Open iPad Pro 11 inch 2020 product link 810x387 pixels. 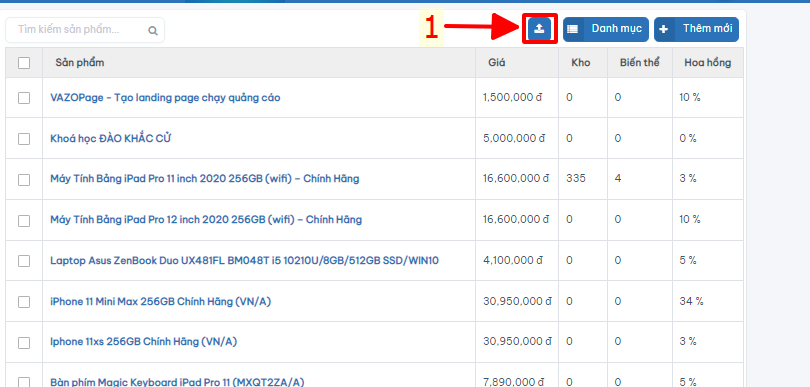click(205, 179)
